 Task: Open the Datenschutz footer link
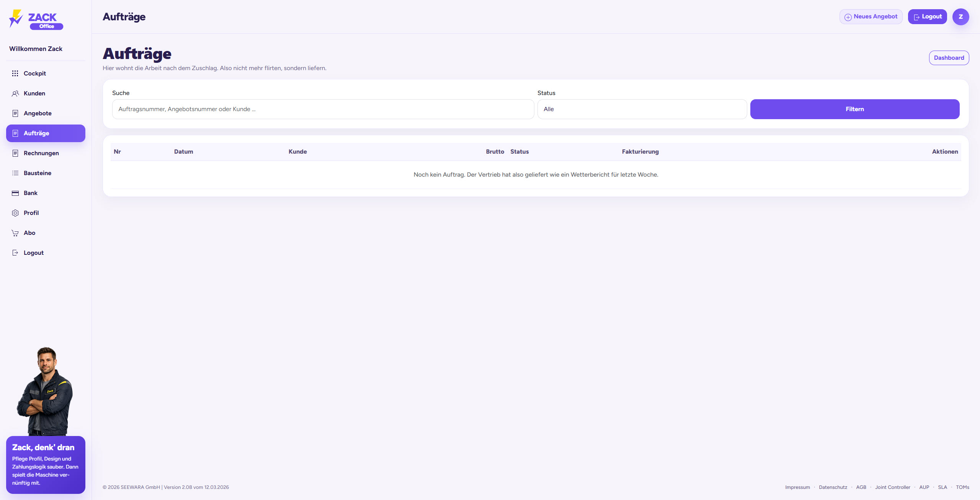(833, 487)
